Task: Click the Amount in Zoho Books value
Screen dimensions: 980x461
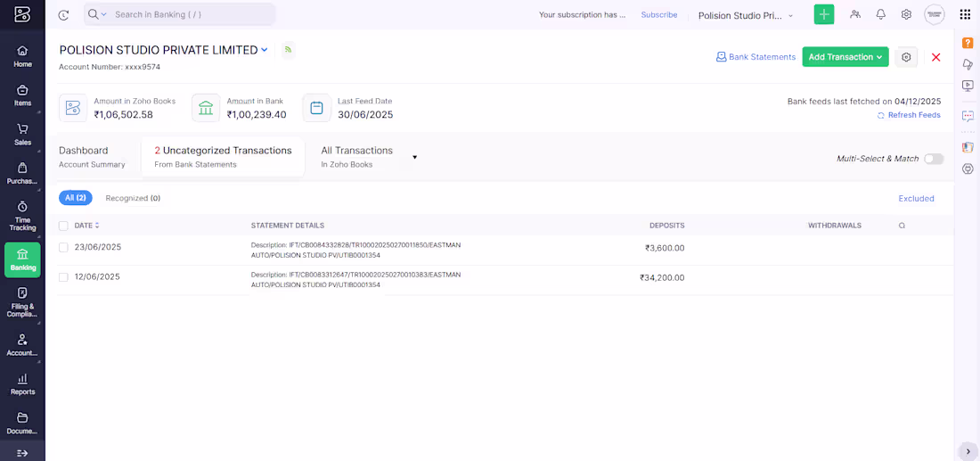Action: click(x=123, y=114)
